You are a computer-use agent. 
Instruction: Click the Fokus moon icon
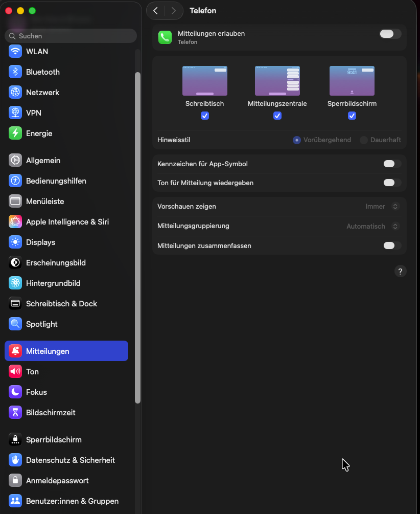(15, 392)
